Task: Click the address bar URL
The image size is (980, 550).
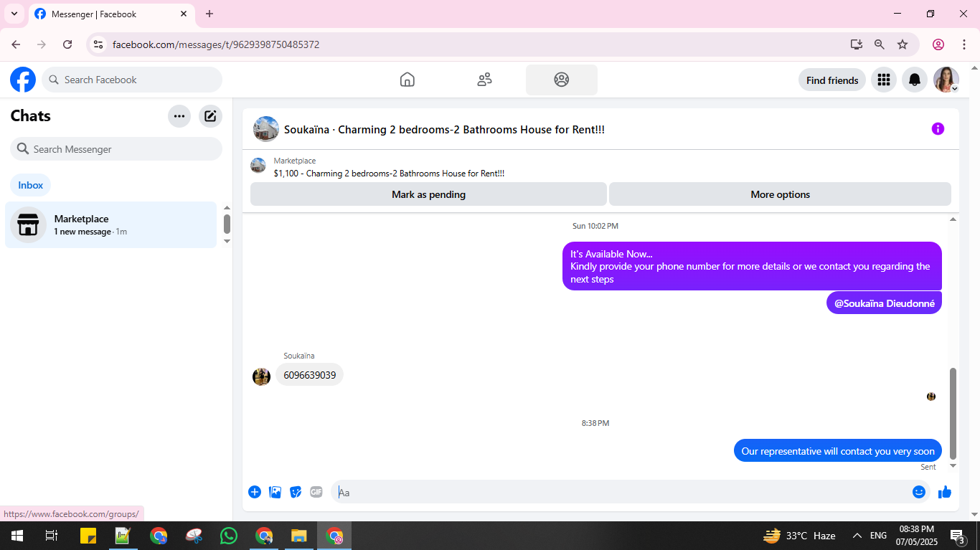Action: pos(216,44)
